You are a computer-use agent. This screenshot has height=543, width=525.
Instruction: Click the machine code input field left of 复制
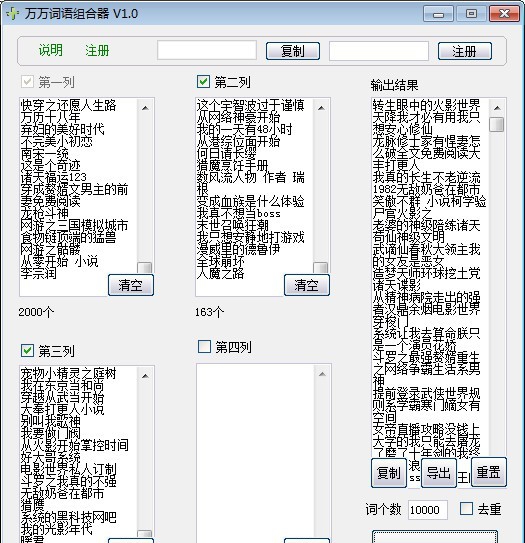(207, 51)
